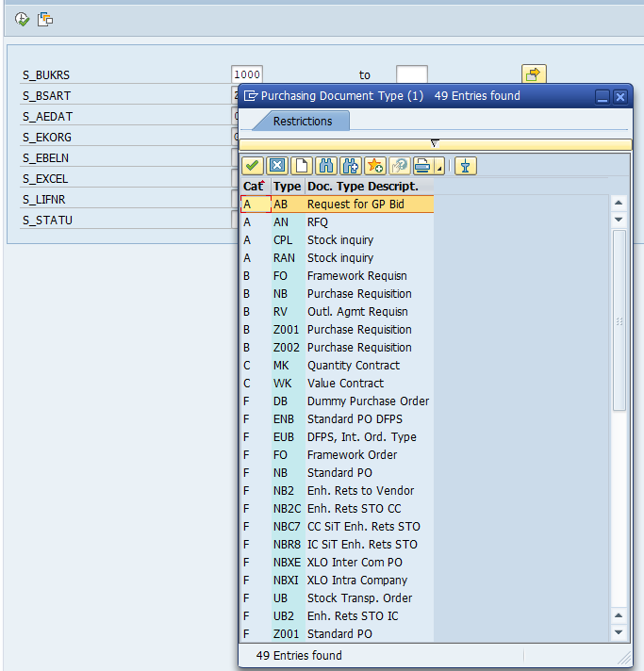This screenshot has width=644, height=671.
Task: Click the S_BUKRS low value field 1000
Action: point(247,74)
